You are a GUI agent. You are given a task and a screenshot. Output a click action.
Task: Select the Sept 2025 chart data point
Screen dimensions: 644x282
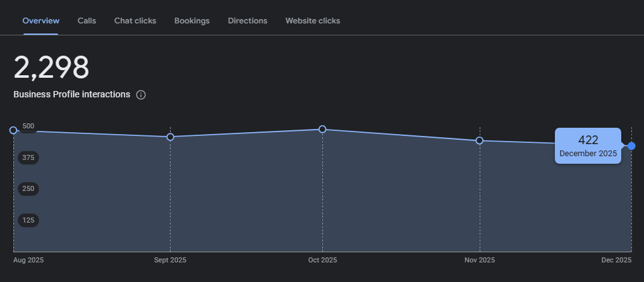click(x=170, y=137)
